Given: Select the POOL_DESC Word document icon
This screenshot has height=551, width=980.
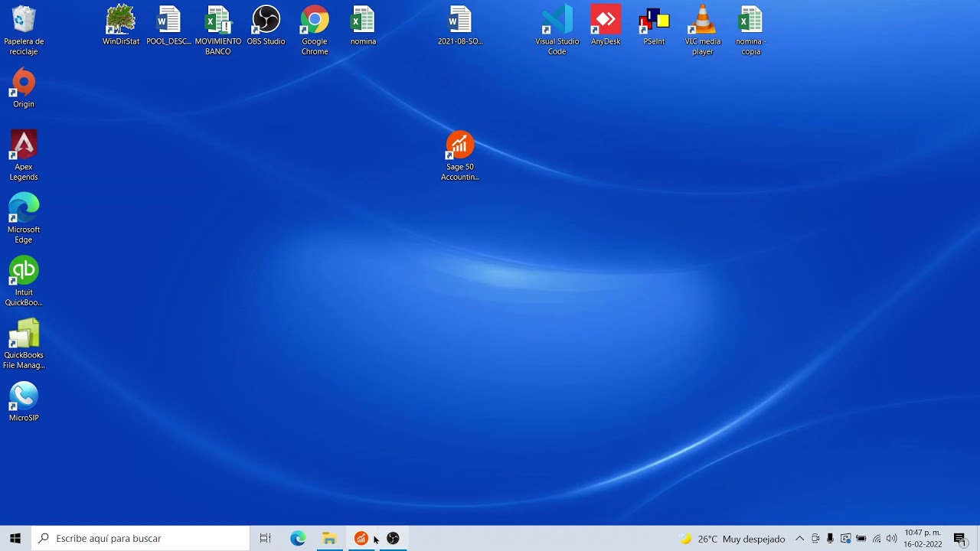Looking at the screenshot, I should point(168,26).
